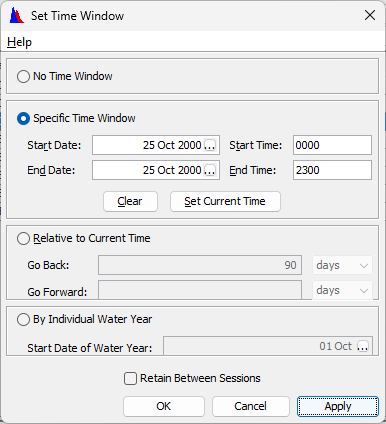Image resolution: width=386 pixels, height=424 pixels.
Task: Choose Relative to Current Time option
Action: coord(23,238)
